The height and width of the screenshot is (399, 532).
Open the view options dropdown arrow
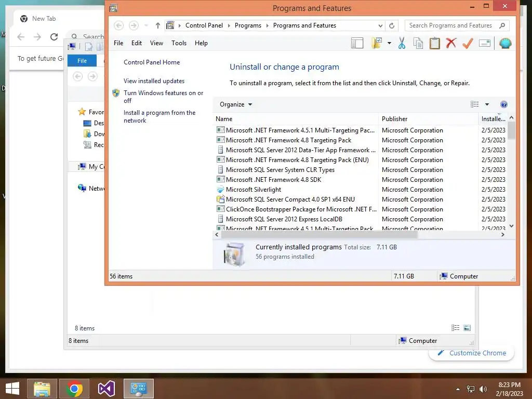pyautogui.click(x=487, y=104)
